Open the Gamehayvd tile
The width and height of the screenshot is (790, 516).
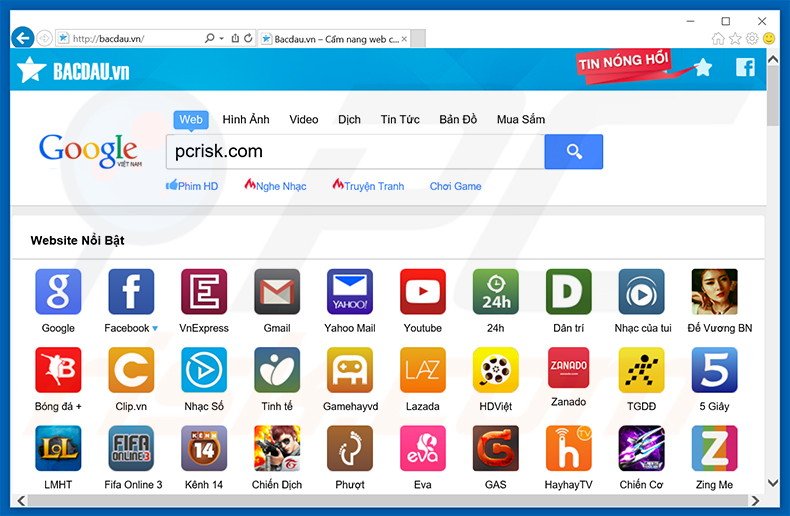tap(350, 370)
